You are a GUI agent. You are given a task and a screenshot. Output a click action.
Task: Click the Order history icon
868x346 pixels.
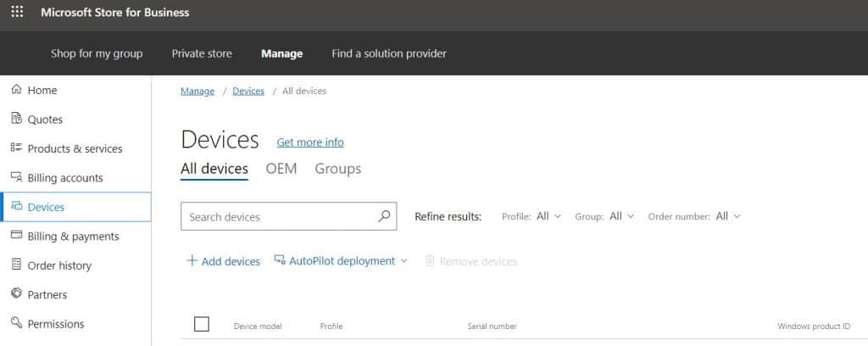pos(17,265)
